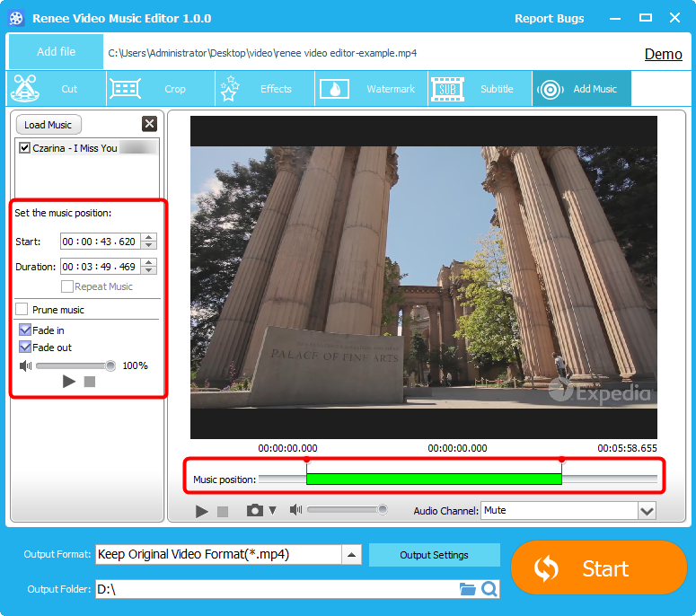Click the Load Music button
The image size is (696, 616).
click(48, 125)
